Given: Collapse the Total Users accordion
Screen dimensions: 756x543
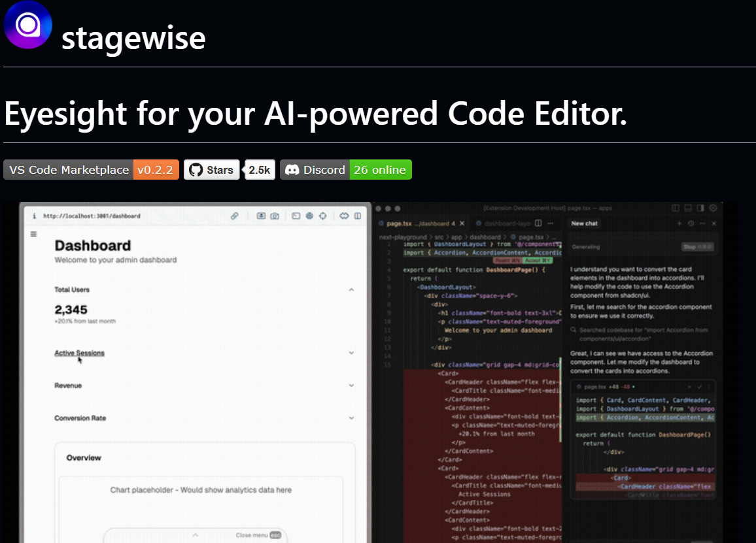Looking at the screenshot, I should pos(351,289).
